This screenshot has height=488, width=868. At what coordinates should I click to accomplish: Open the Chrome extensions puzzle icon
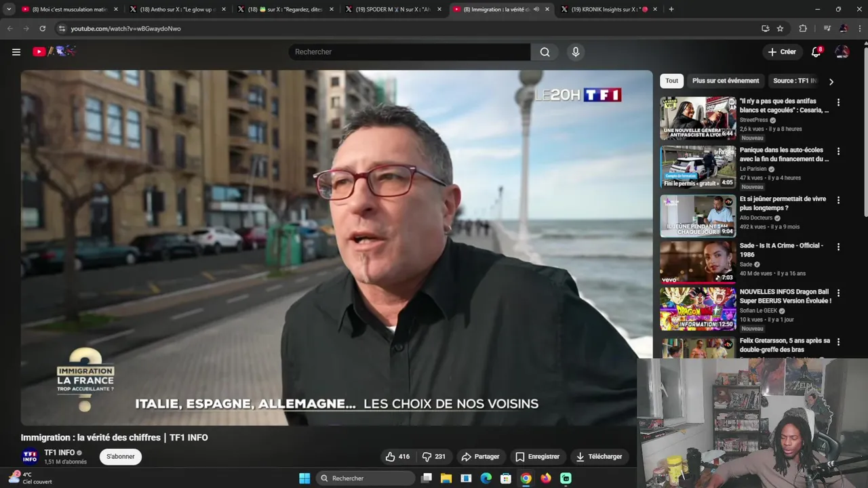[803, 28]
